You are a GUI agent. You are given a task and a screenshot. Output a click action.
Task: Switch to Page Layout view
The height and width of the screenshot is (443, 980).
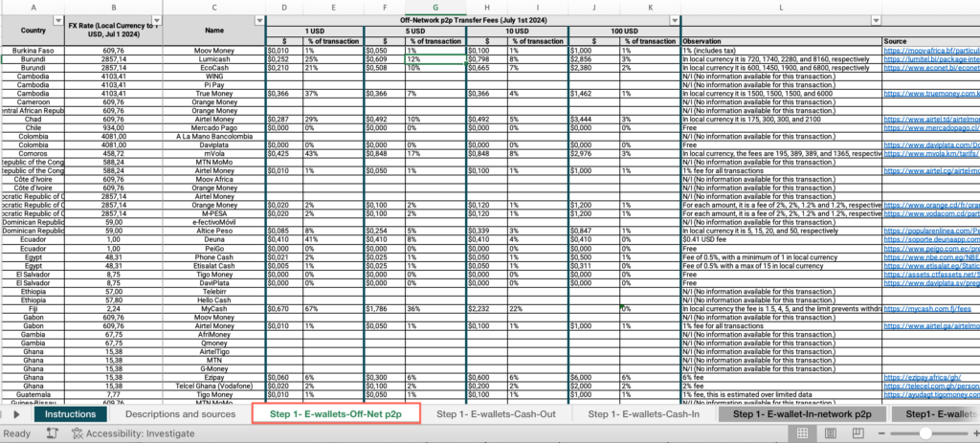831,433
